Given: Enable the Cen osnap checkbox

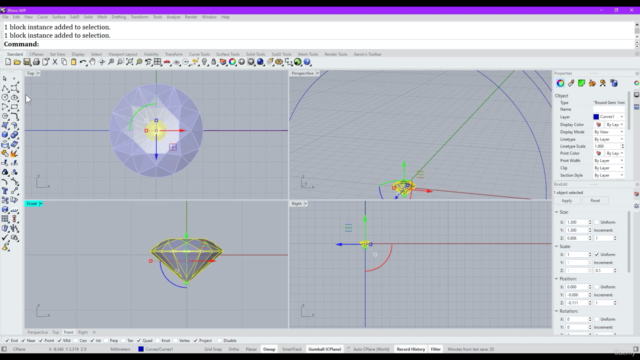Looking at the screenshot, I should (76, 340).
